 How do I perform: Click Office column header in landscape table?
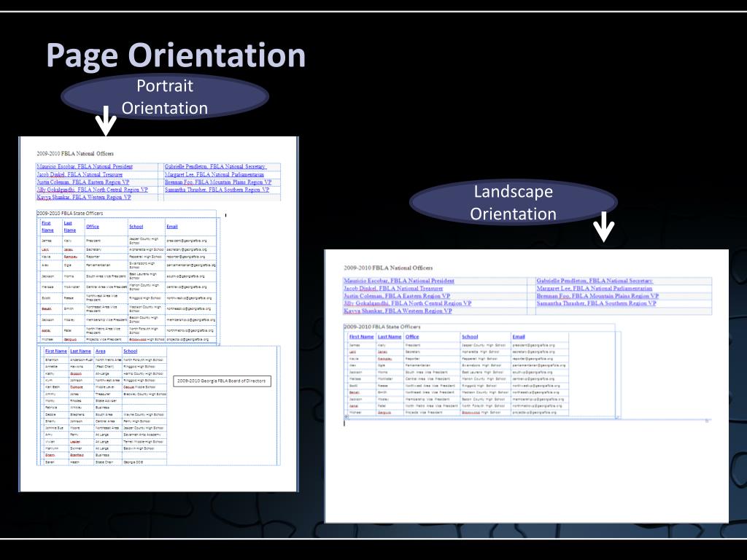point(412,337)
